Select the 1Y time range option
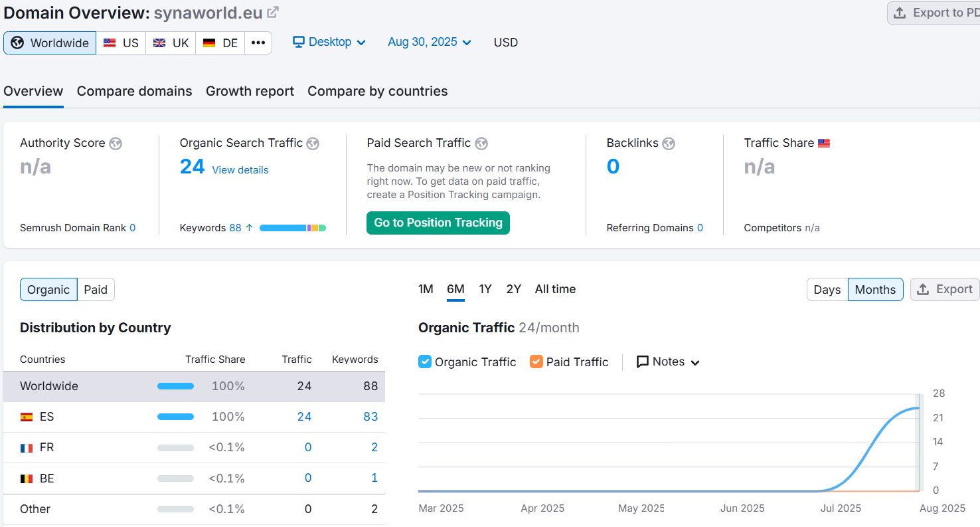The height and width of the screenshot is (527, 980). pyautogui.click(x=485, y=289)
